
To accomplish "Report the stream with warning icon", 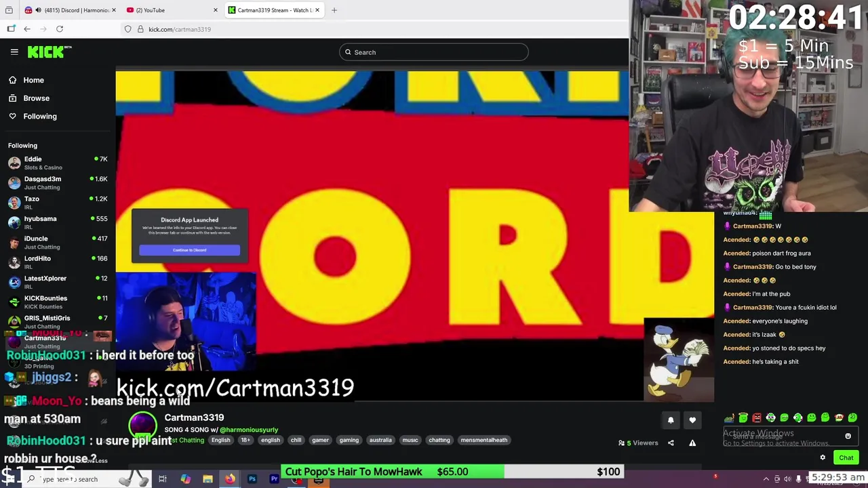I will coord(692,443).
